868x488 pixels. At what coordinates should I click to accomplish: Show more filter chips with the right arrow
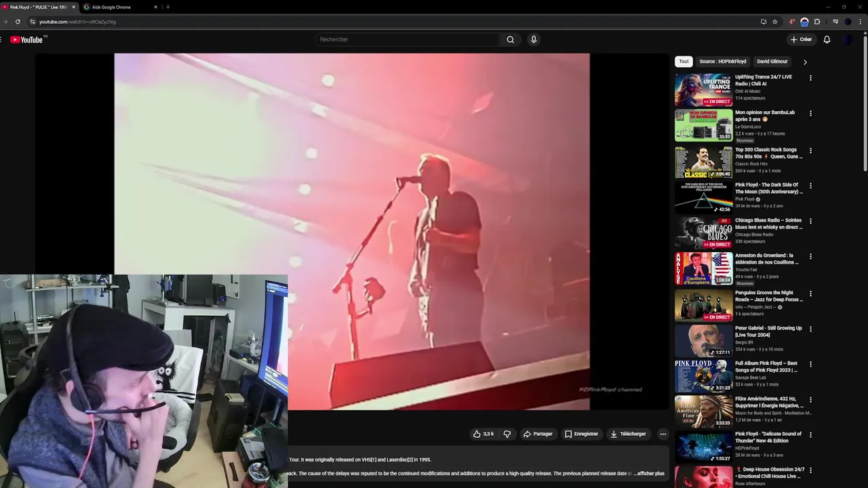coord(805,62)
